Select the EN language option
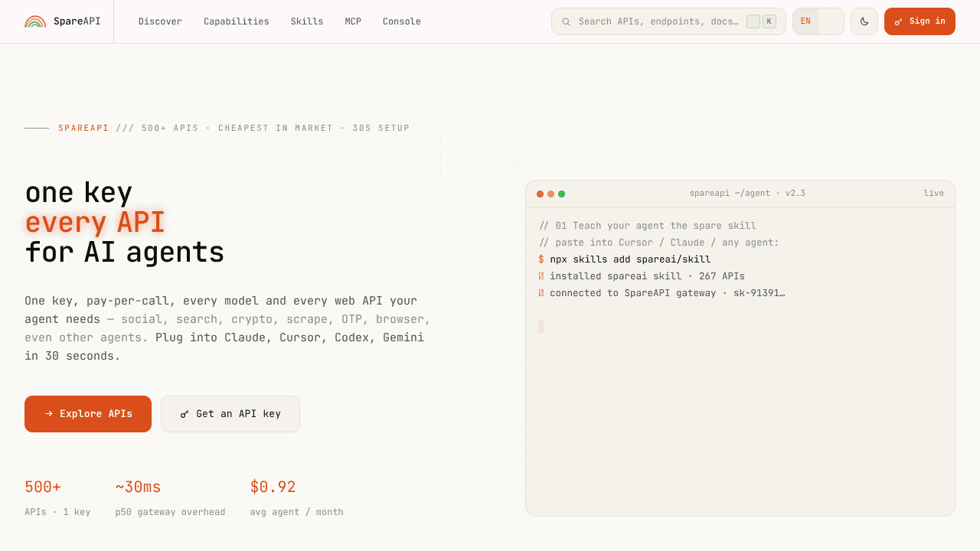 [805, 21]
